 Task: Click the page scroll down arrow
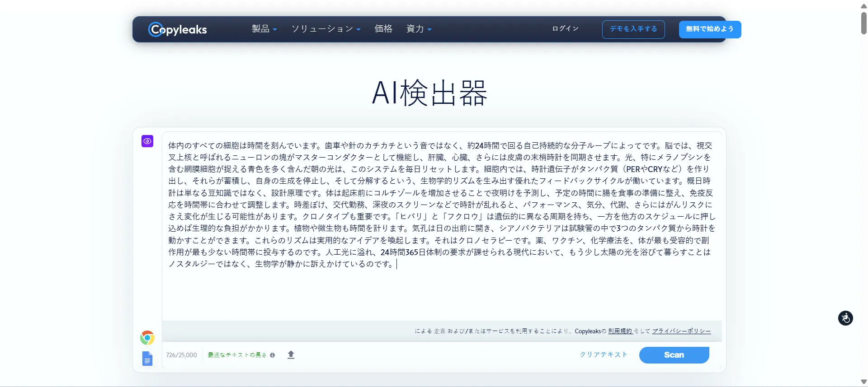pyautogui.click(x=863, y=382)
